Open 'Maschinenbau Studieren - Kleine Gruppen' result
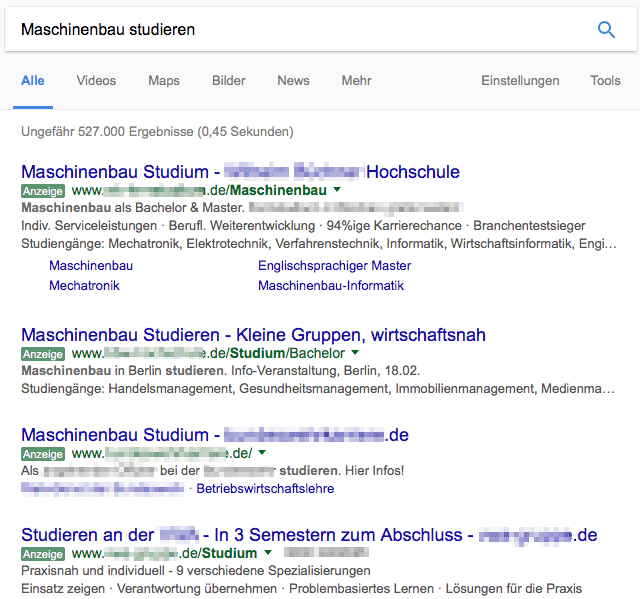Image resolution: width=640 pixels, height=599 pixels. (253, 335)
